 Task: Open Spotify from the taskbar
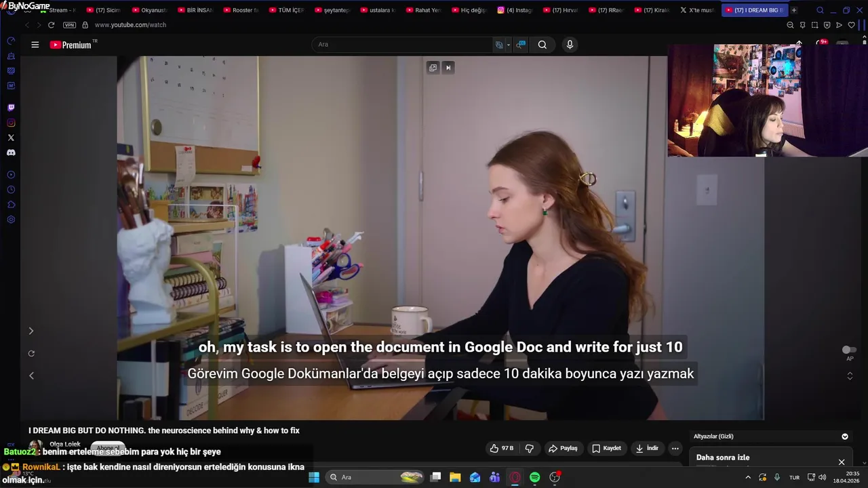click(x=534, y=477)
